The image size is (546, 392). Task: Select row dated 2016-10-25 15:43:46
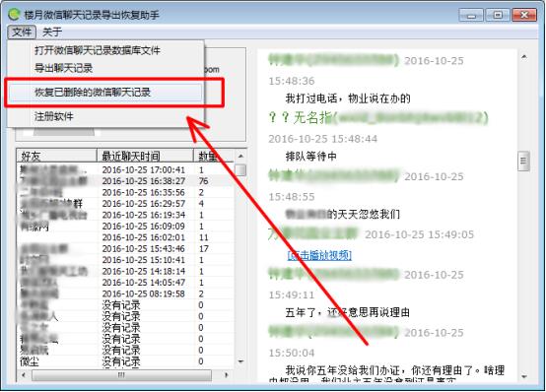[x=125, y=248]
